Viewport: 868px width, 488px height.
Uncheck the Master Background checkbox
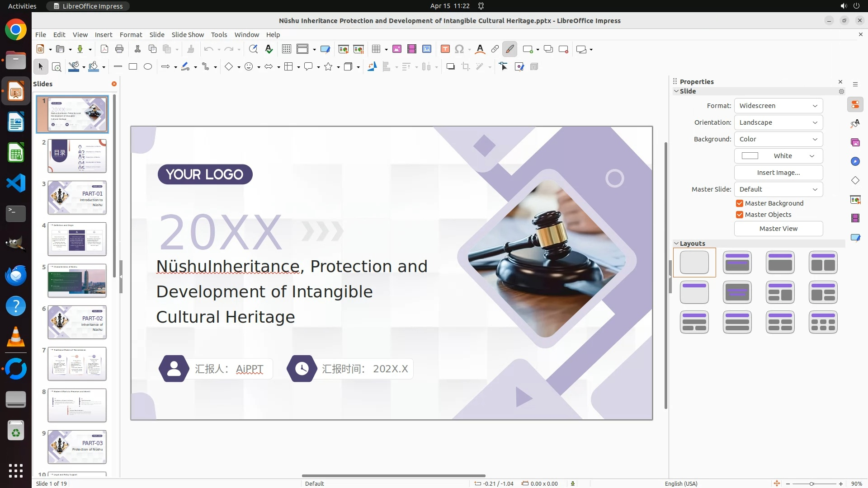point(740,203)
